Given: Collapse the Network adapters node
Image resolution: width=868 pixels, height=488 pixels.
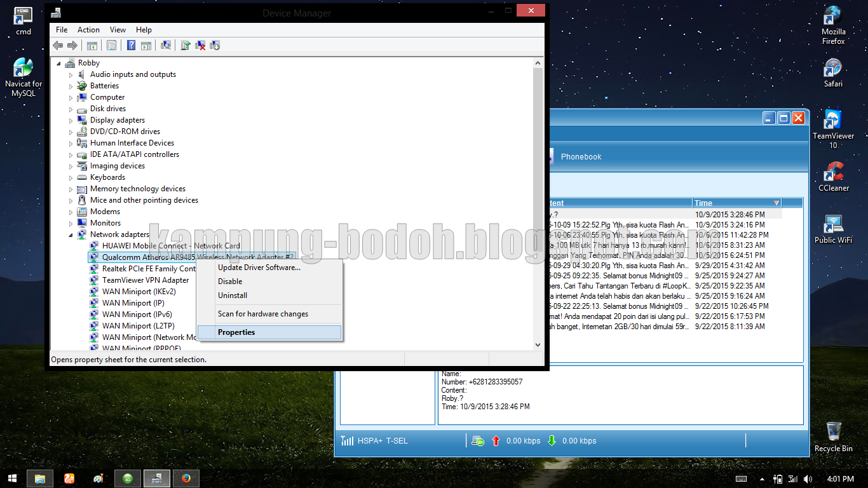Looking at the screenshot, I should (x=71, y=234).
